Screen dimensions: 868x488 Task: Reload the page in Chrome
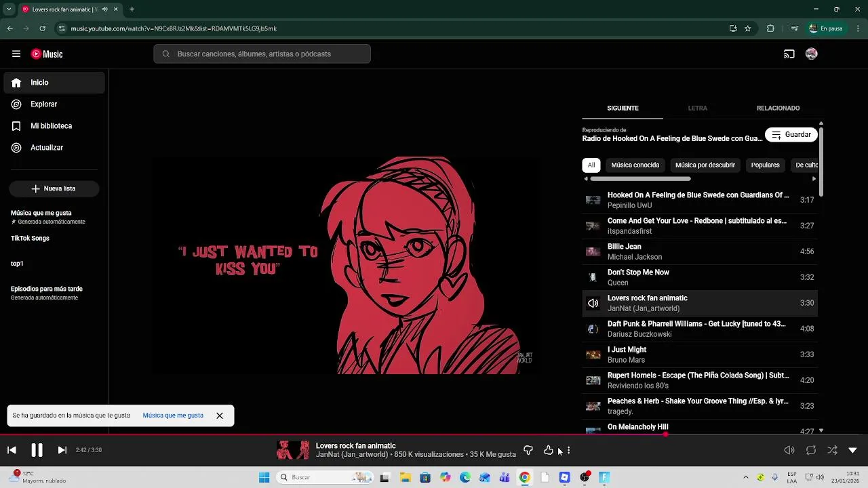tap(42, 28)
